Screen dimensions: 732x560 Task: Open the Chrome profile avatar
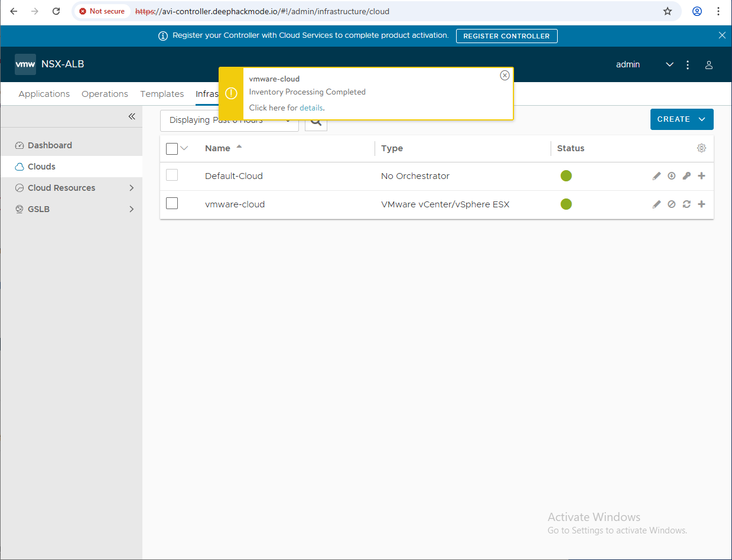coord(697,11)
